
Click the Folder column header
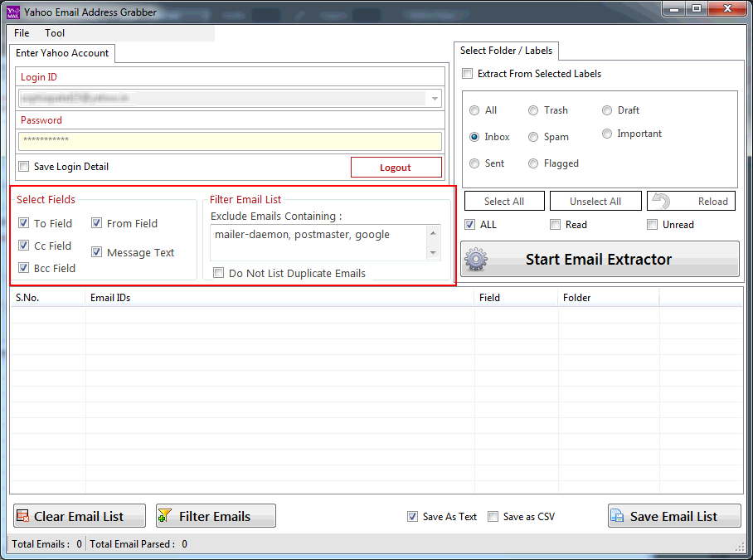609,298
